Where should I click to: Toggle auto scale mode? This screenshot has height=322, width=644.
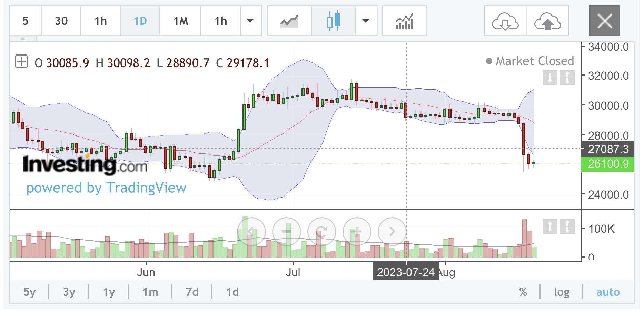[x=608, y=292]
